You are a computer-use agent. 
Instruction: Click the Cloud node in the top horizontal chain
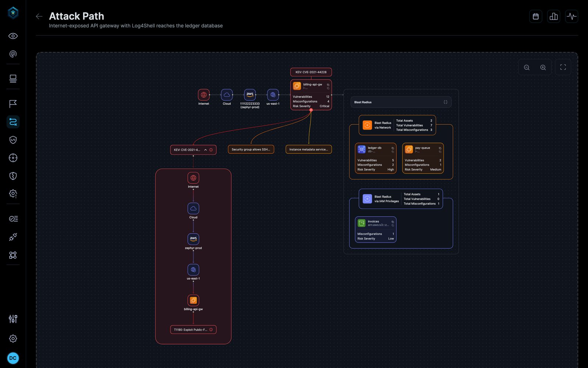tap(227, 95)
